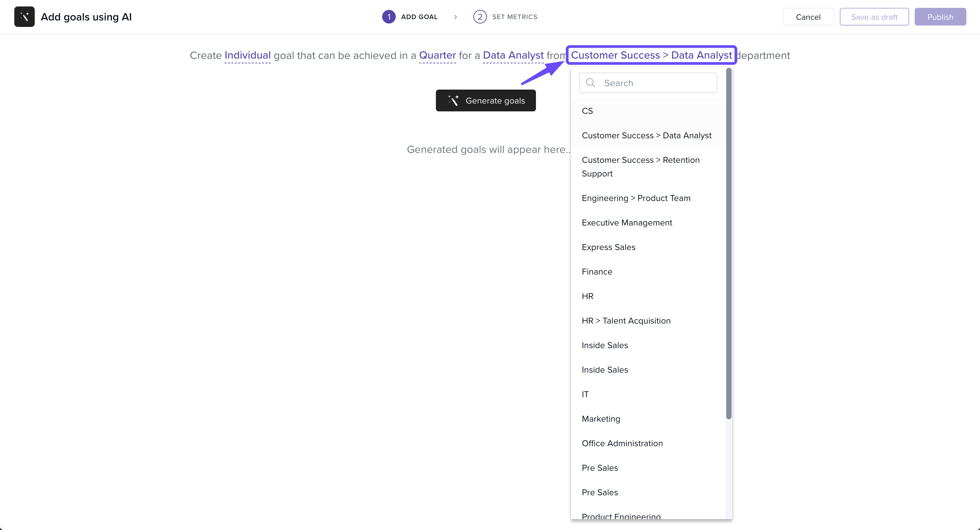
Task: Pick the Finance department option
Action: click(x=597, y=272)
